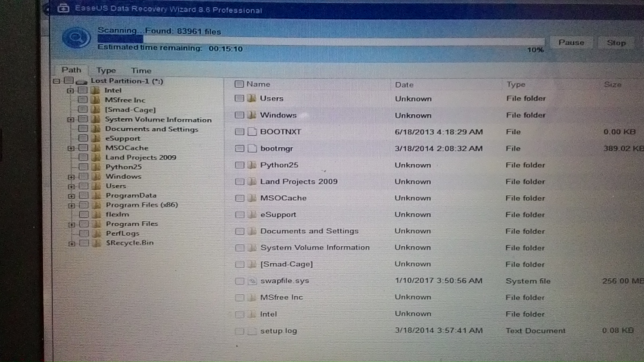Check the BOOTNXT file checkbox
The height and width of the screenshot is (362, 644).
(239, 132)
